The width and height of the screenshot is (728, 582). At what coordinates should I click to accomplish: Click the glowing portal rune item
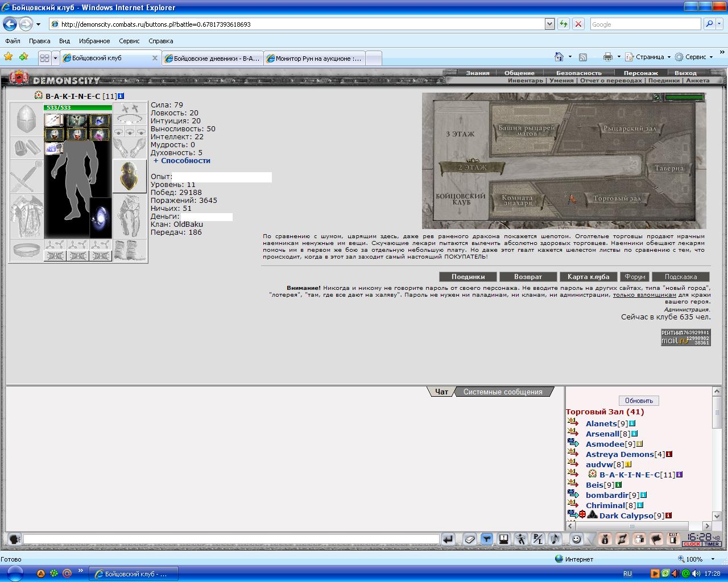101,218
